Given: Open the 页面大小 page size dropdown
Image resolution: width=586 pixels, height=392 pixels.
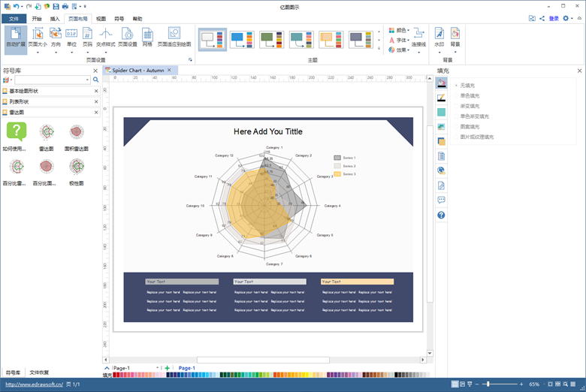Looking at the screenshot, I should click(x=37, y=38).
